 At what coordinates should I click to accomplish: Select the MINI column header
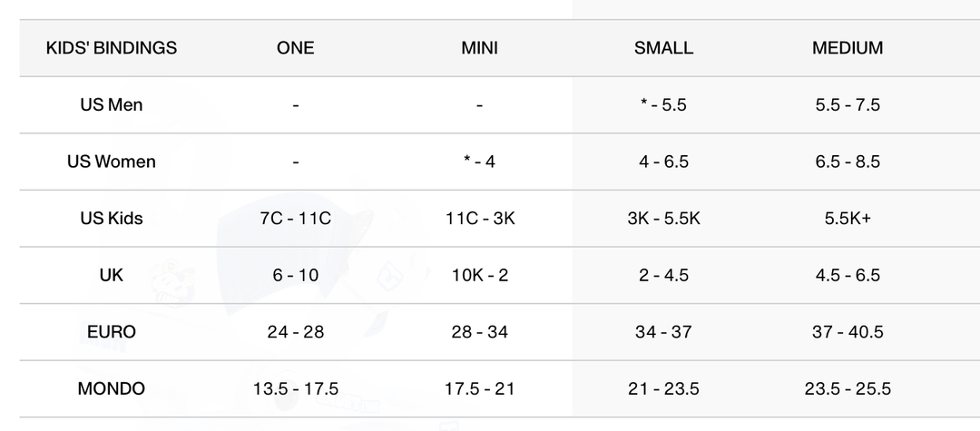click(x=479, y=48)
